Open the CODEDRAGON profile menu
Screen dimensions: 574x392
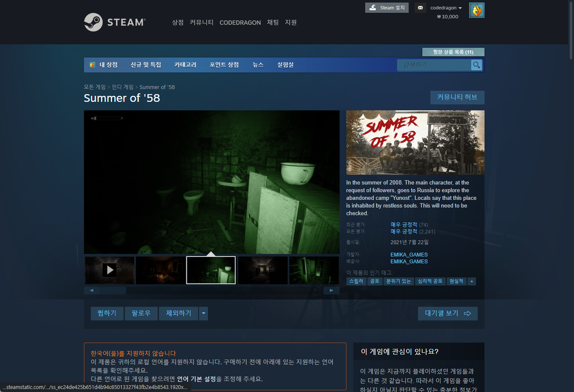[x=240, y=23]
